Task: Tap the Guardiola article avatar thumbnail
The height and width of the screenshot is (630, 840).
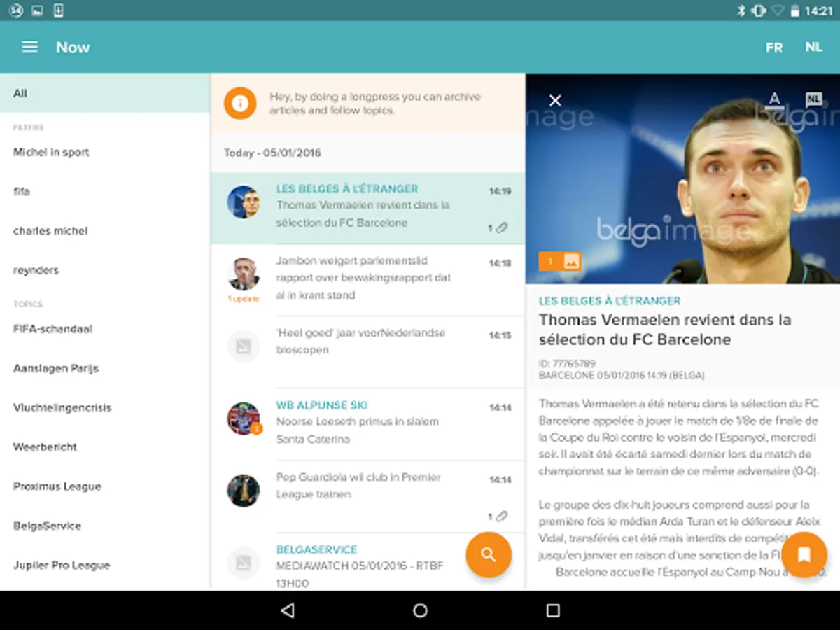Action: [x=244, y=491]
